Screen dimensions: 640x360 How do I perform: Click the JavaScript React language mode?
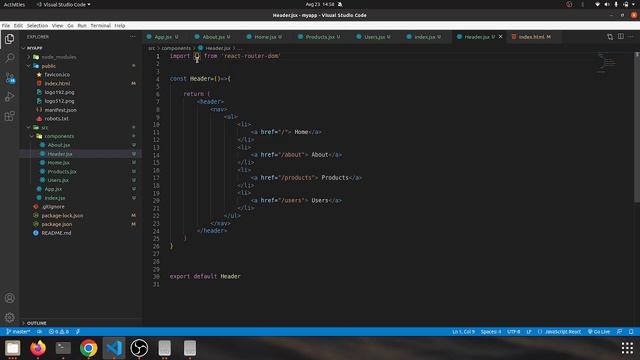point(563,332)
